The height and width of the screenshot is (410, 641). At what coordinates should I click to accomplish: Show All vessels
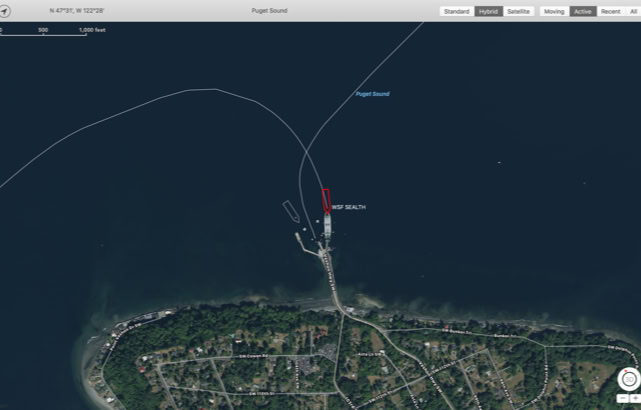(x=632, y=11)
